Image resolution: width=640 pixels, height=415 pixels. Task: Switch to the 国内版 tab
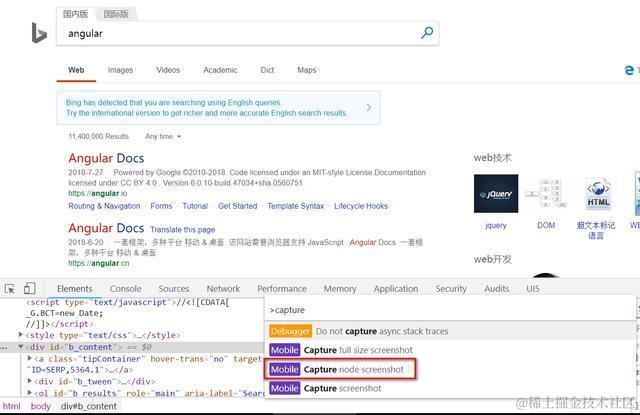[76, 14]
